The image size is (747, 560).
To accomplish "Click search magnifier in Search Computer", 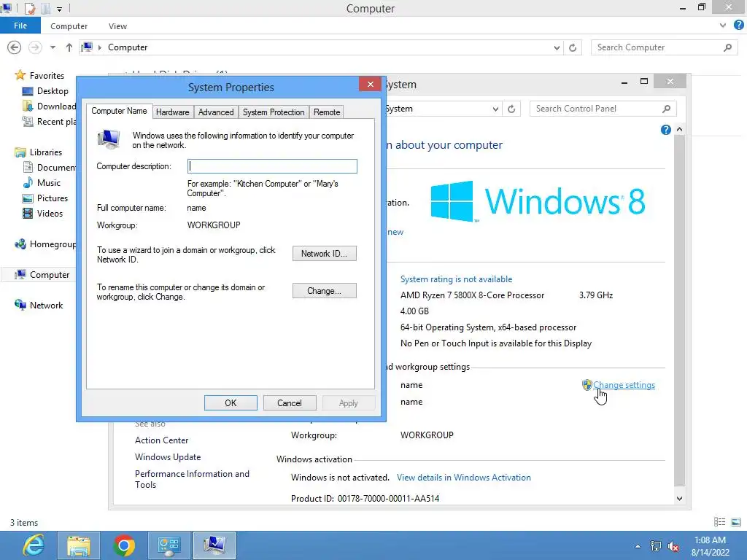I will point(727,47).
